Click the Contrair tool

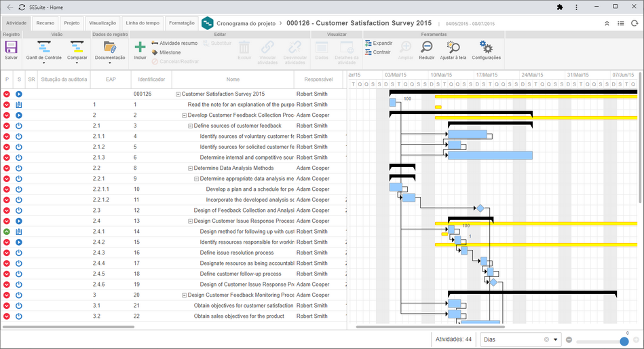click(x=378, y=52)
